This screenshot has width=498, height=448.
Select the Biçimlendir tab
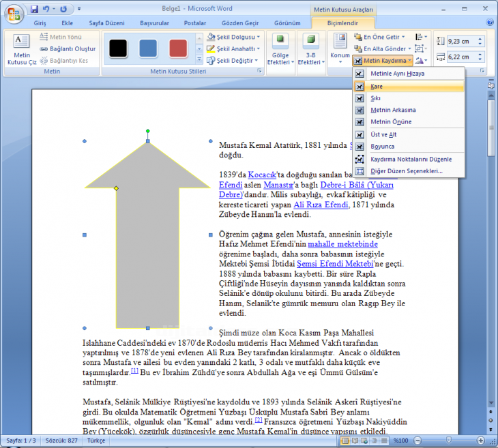[x=342, y=23]
